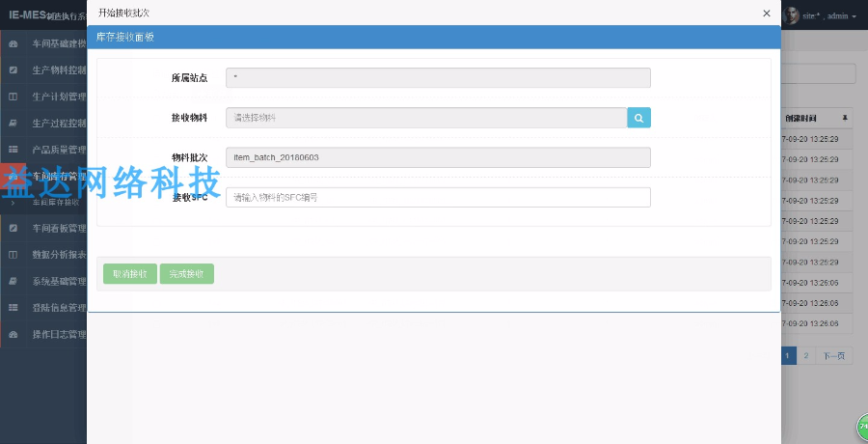Open the 生产过程控制 sidebar menu

pyautogui.click(x=43, y=123)
